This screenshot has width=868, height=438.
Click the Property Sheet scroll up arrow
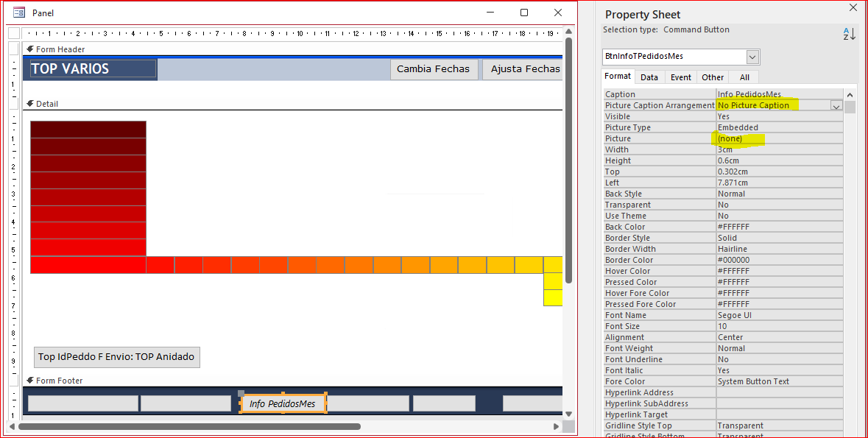[850, 95]
